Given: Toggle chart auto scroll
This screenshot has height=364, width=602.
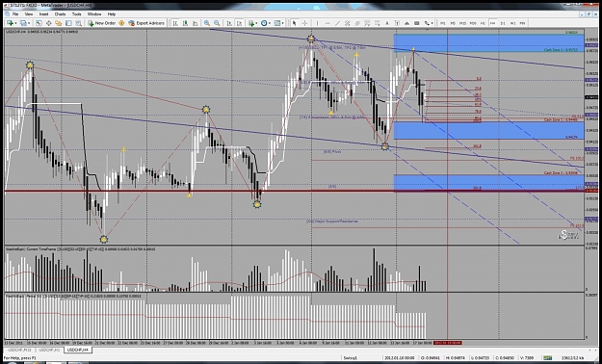Looking at the screenshot, I should [x=228, y=23].
